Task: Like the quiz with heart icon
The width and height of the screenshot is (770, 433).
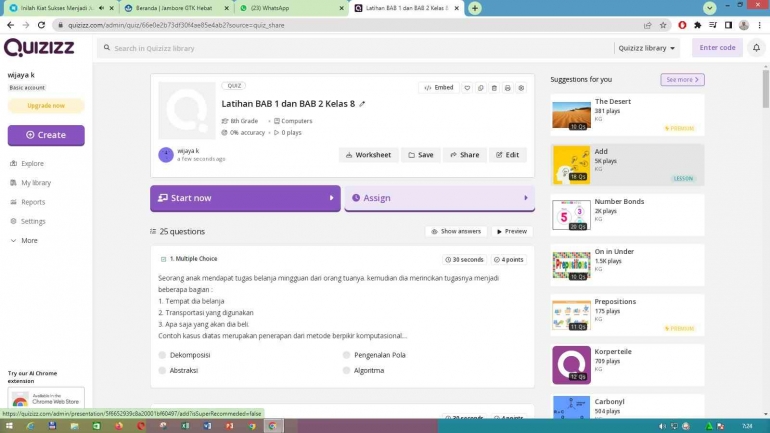Action: click(x=467, y=88)
